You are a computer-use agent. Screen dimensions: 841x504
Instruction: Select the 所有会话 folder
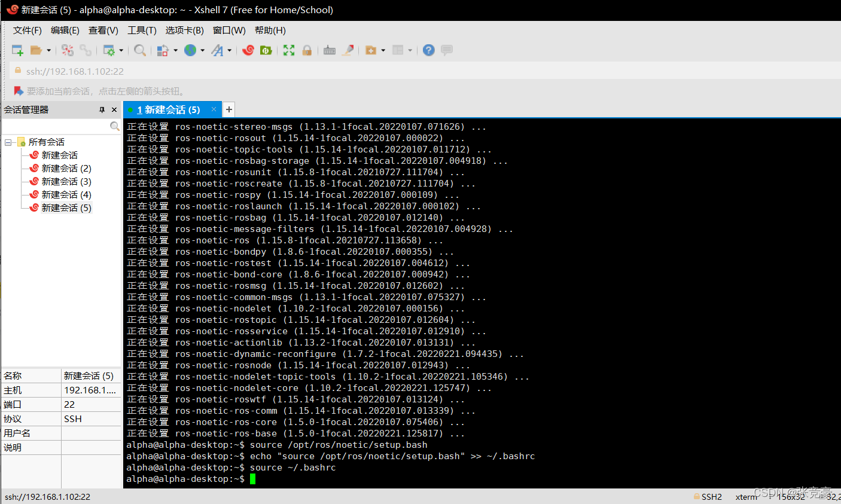point(46,142)
